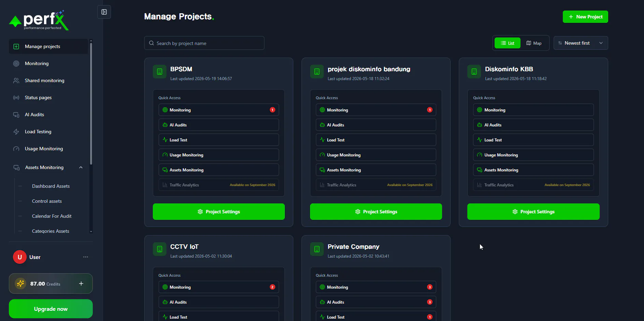Collapse the Assets Monitoring submenu chevron
644x321 pixels.
[81, 167]
